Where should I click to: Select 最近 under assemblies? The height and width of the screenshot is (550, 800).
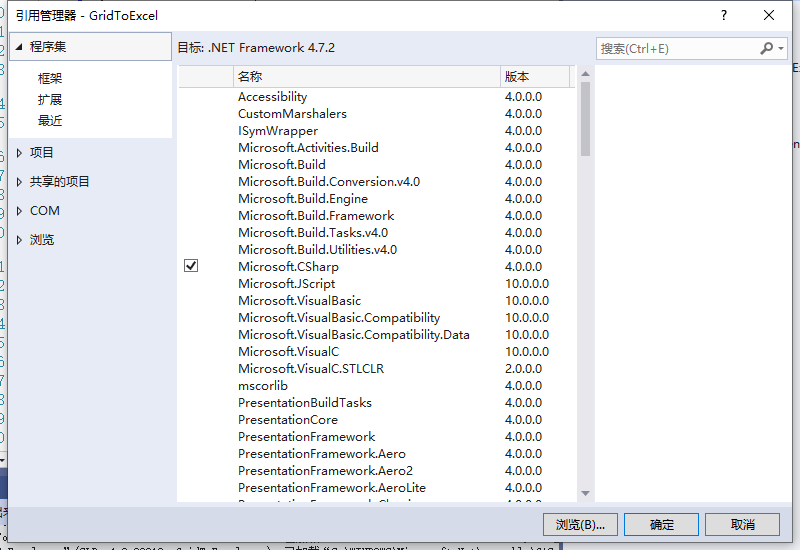coord(50,121)
